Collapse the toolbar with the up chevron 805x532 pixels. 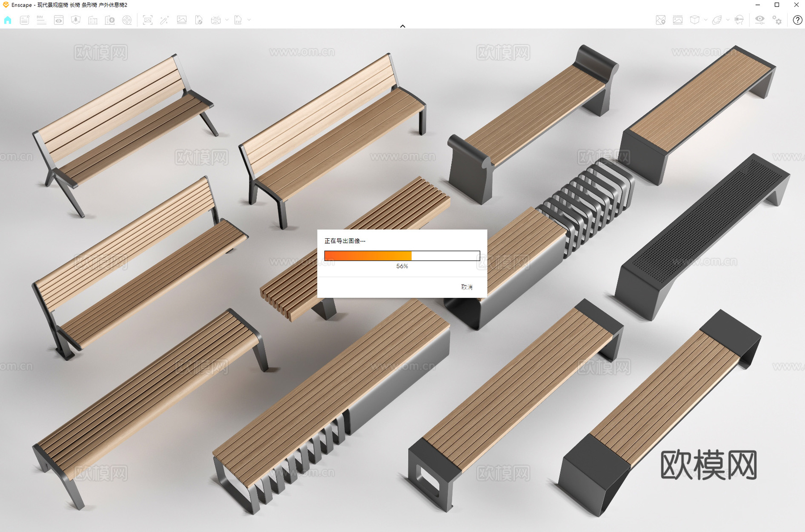tap(402, 26)
